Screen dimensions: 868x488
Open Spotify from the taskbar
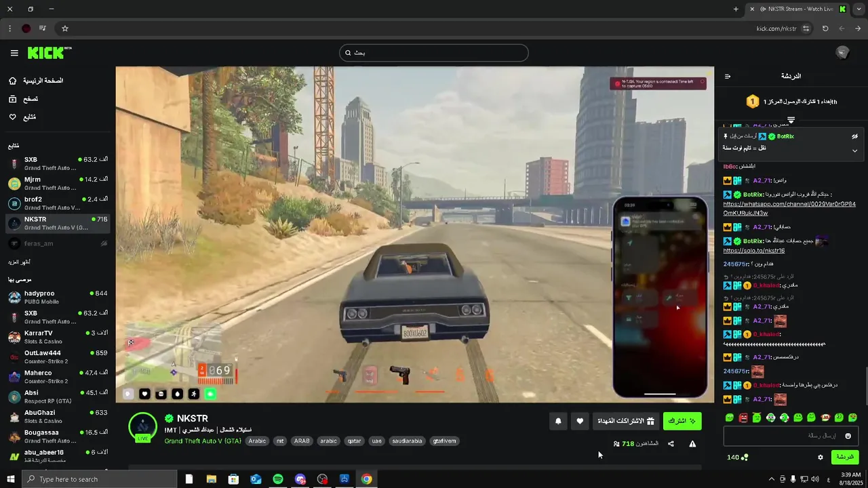[277, 479]
